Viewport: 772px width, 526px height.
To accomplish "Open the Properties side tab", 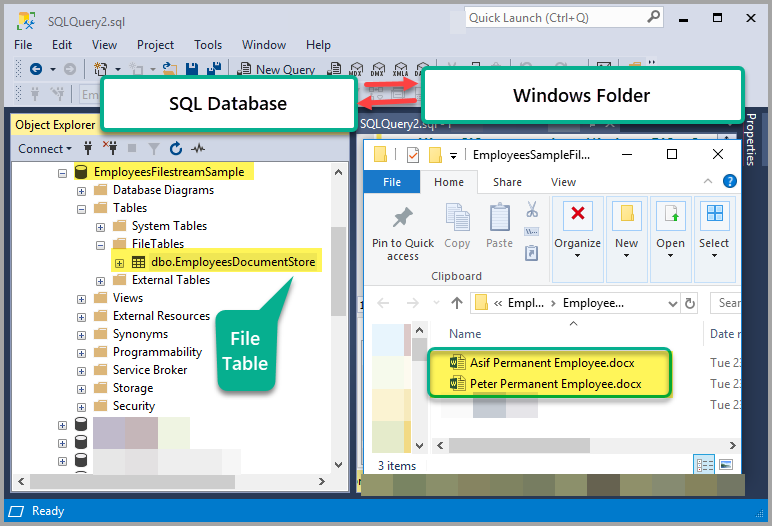I will pos(751,139).
